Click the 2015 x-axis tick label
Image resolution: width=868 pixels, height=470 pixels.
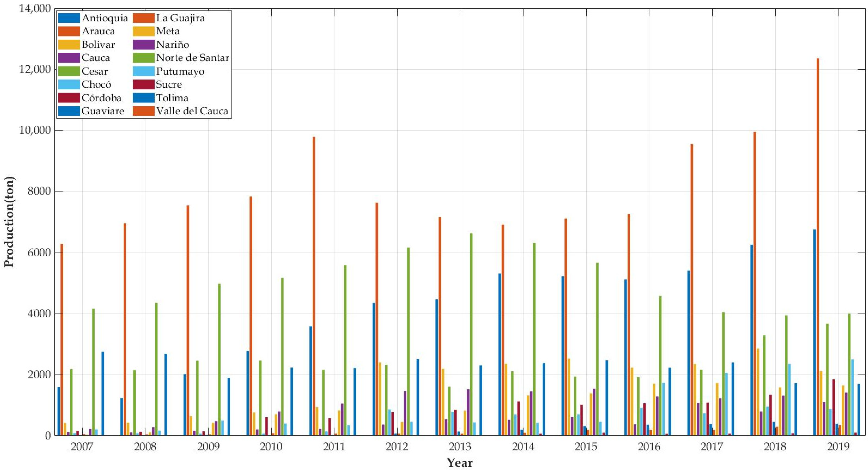[x=586, y=447]
